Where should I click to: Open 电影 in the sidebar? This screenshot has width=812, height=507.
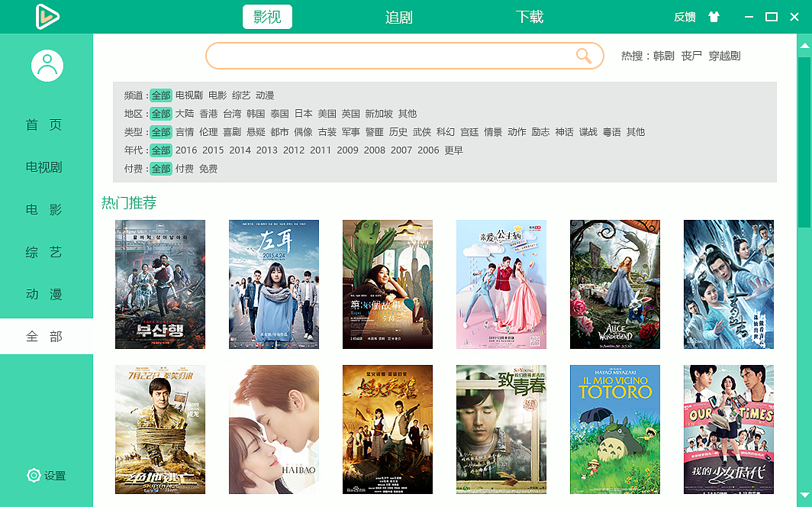click(x=44, y=210)
